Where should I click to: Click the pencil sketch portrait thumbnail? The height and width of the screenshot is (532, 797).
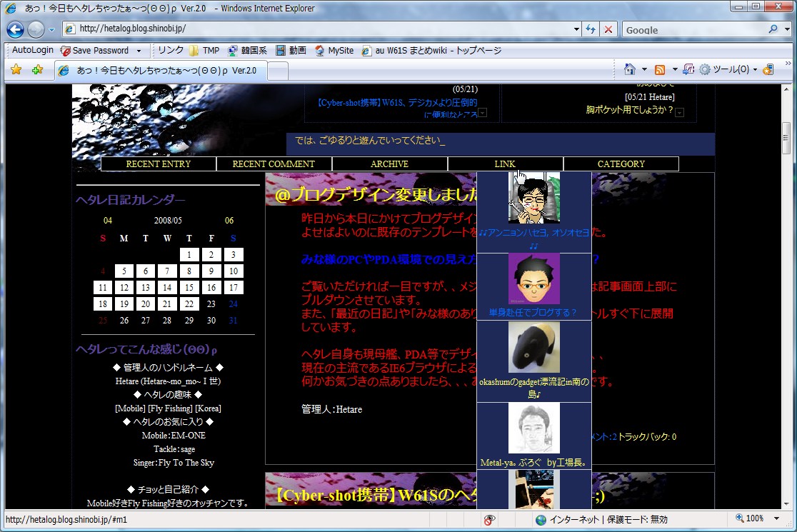(533, 428)
